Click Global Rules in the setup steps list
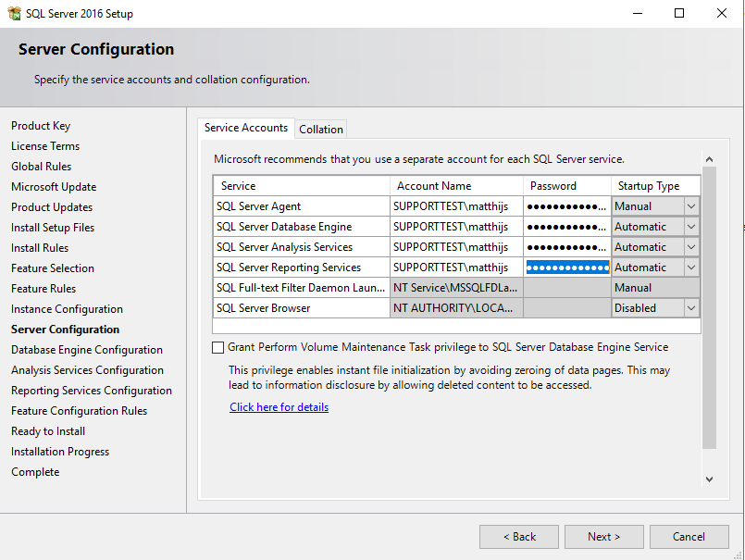The image size is (745, 560). coord(42,167)
